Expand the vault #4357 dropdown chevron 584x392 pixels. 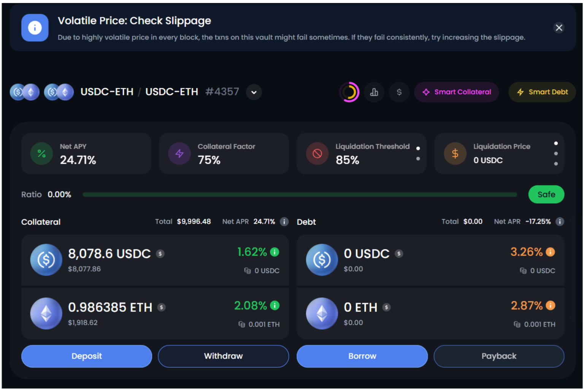coord(254,92)
